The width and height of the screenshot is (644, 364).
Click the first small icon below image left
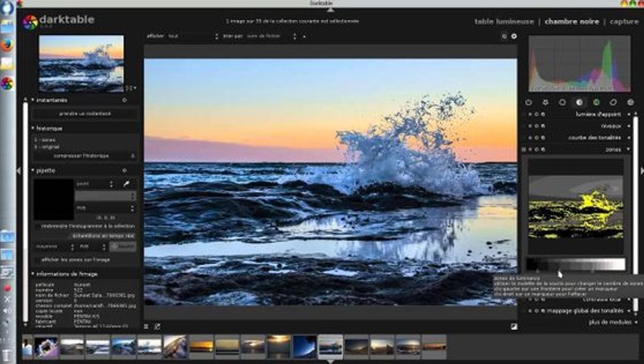(x=146, y=327)
